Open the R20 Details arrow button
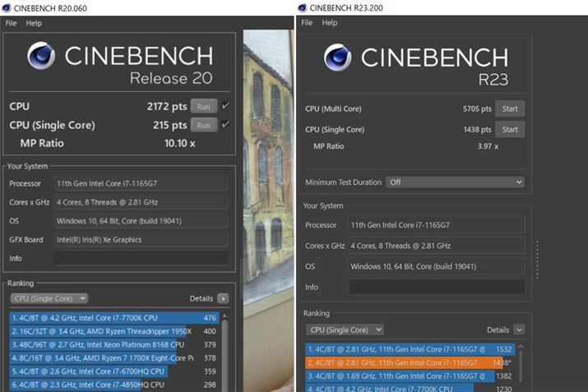588x392 pixels. 223,298
